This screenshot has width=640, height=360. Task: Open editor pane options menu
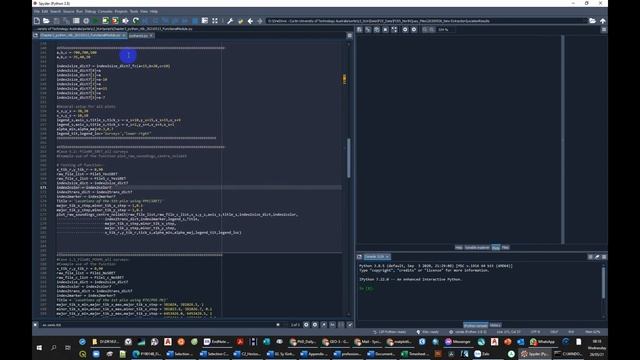[349, 36]
